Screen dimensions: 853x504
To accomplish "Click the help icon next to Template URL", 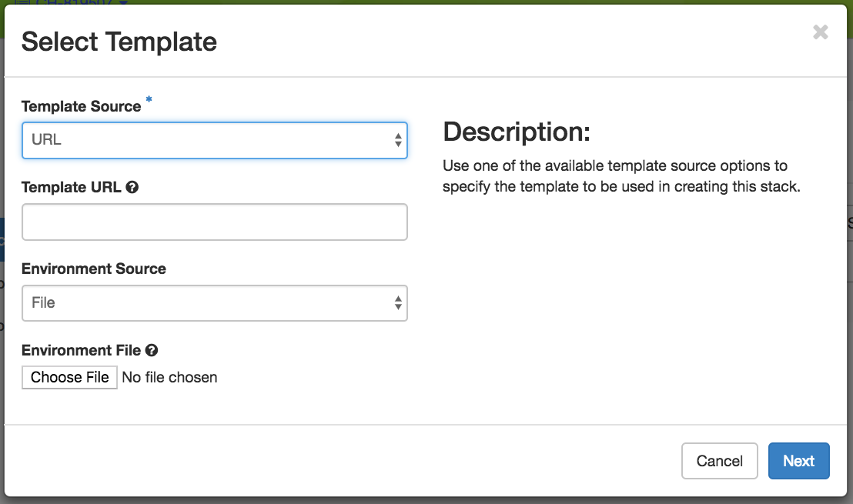I will (x=132, y=187).
